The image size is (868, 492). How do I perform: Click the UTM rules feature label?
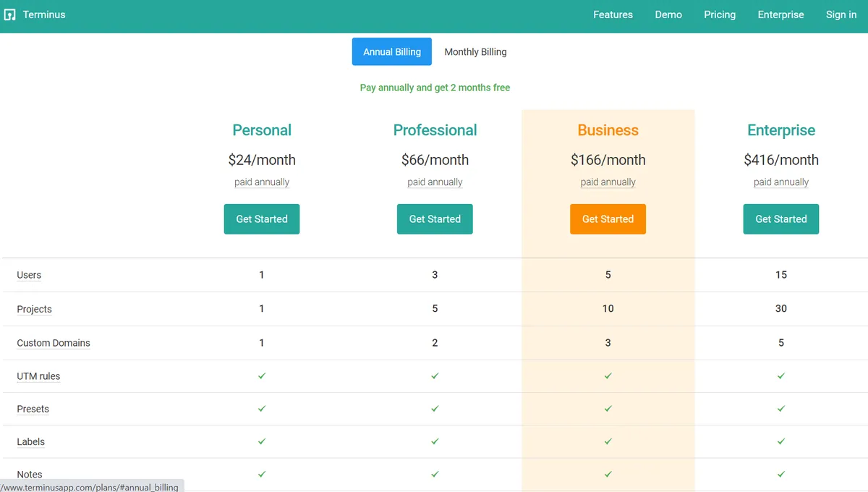(x=38, y=376)
